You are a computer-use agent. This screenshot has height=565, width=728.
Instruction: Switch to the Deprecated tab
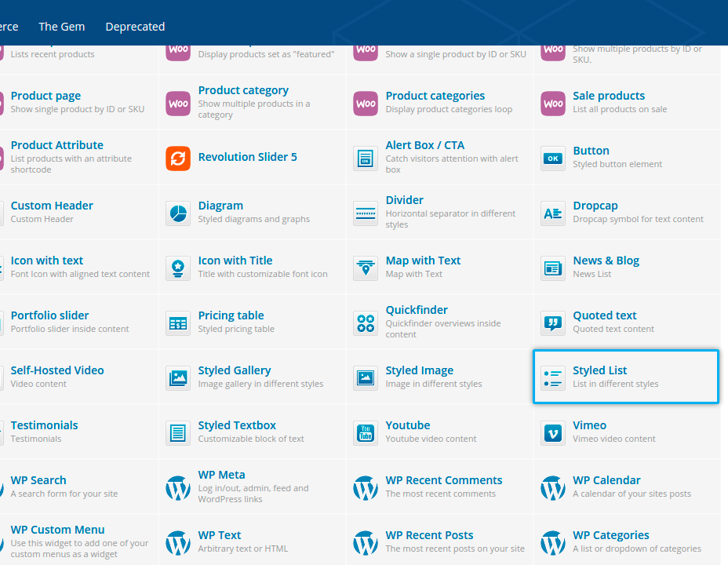135,27
